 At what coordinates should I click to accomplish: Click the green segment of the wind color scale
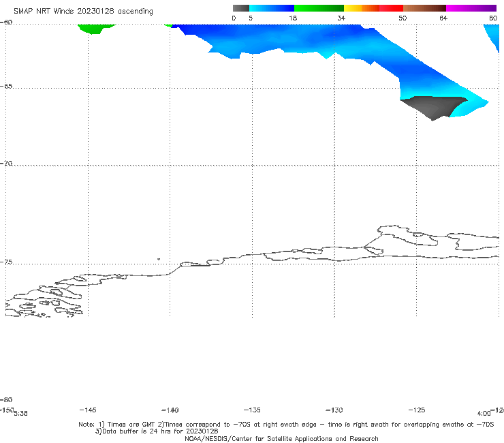[319, 8]
